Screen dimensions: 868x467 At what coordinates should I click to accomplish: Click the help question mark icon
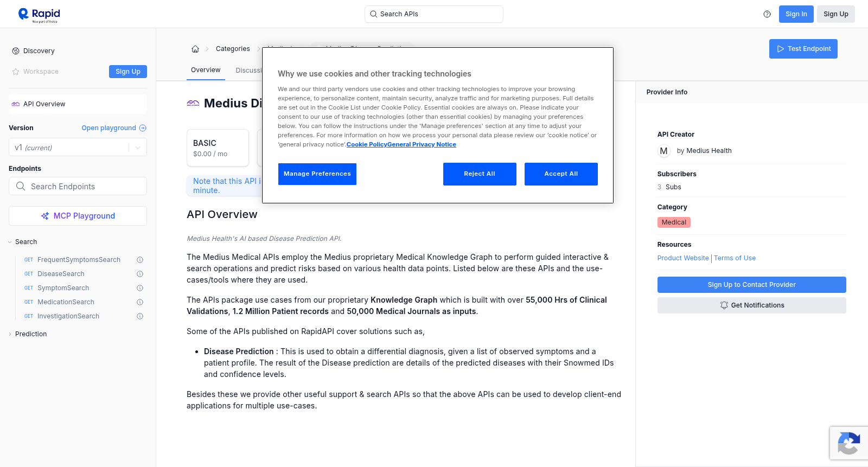click(x=767, y=14)
